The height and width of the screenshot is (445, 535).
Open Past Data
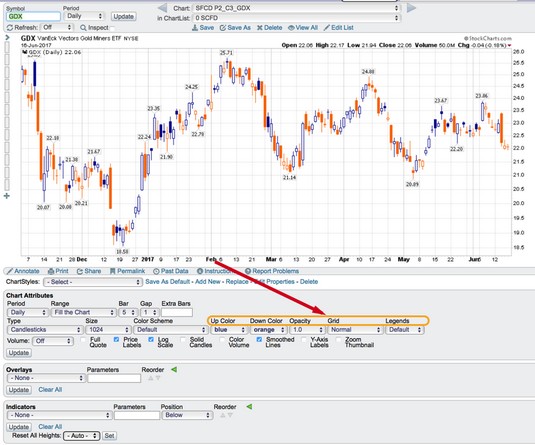(171, 271)
